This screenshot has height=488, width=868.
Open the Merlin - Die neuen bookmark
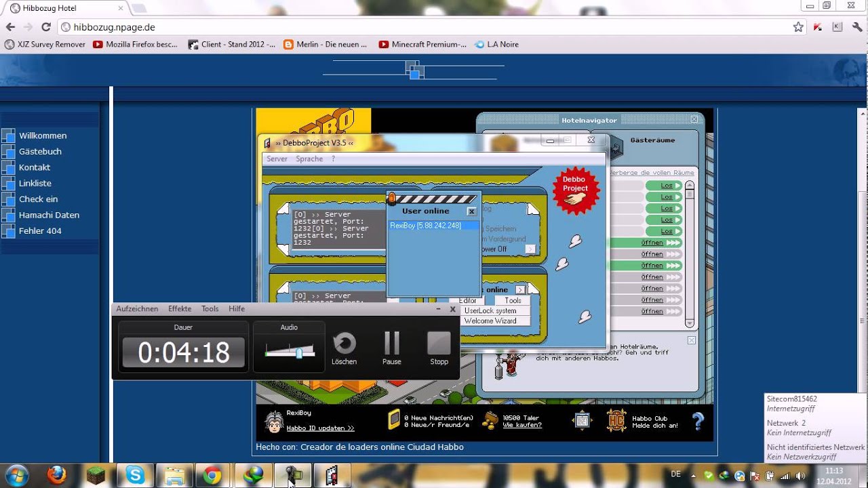pyautogui.click(x=325, y=44)
